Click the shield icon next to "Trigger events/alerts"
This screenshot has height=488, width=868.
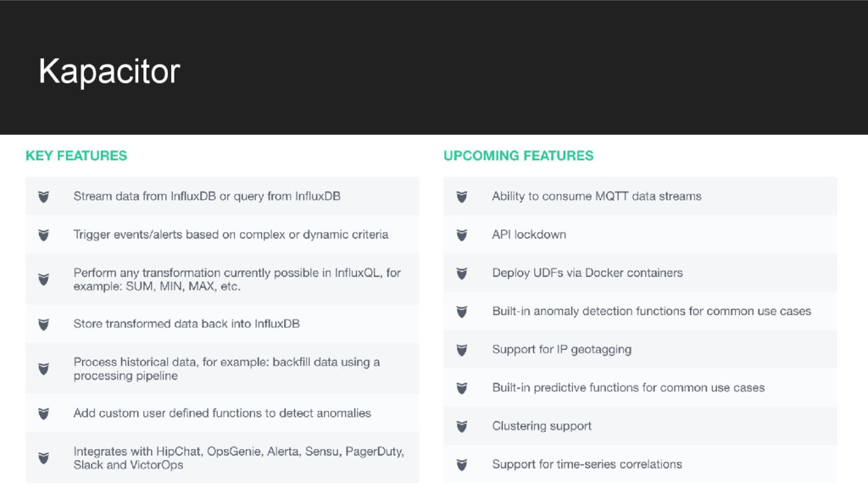pos(43,235)
